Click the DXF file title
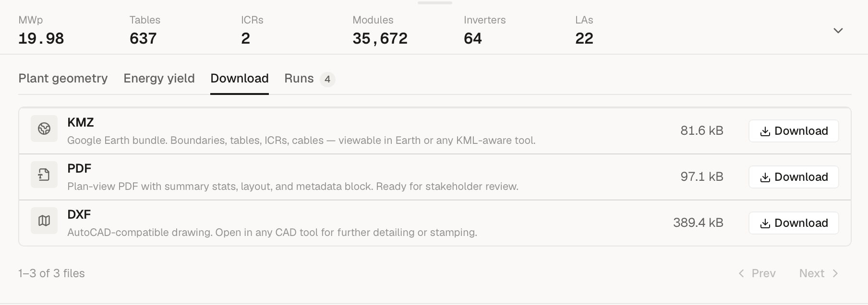This screenshot has height=305, width=868. pos(79,214)
